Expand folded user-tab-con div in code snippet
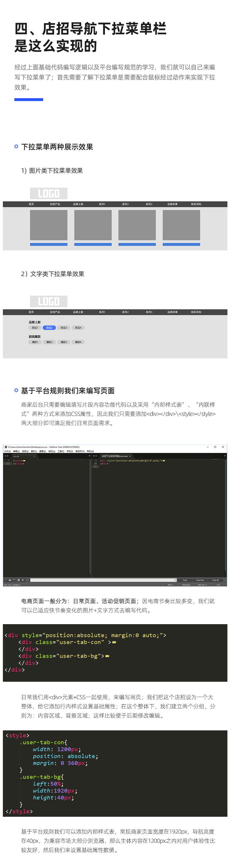 point(114,643)
